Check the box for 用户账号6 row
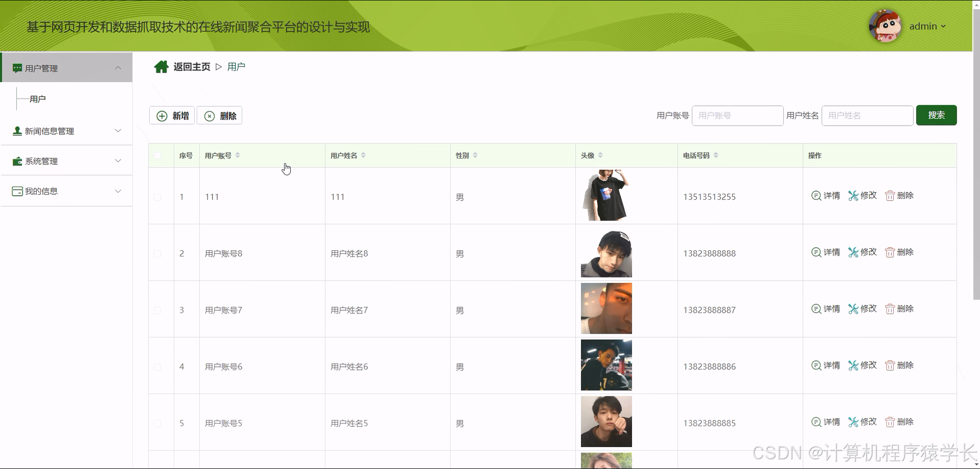 (x=157, y=367)
